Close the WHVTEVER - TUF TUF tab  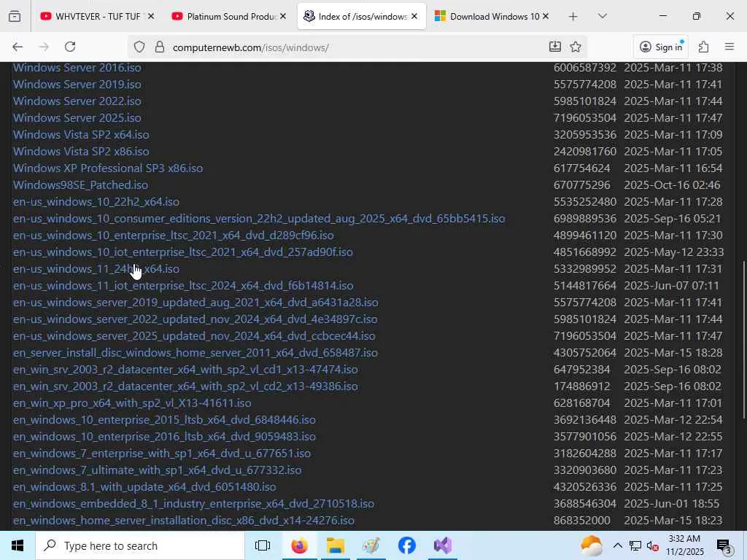point(151,16)
